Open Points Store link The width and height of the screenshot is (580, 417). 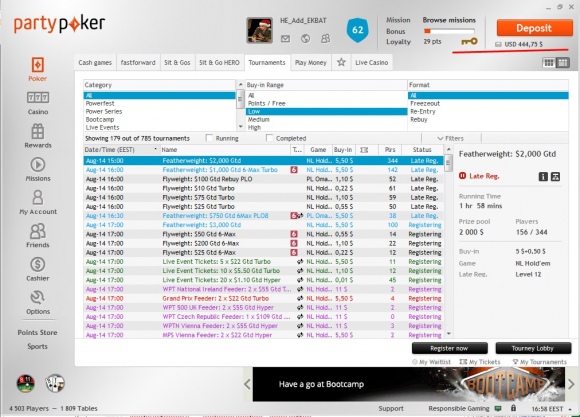tap(37, 332)
